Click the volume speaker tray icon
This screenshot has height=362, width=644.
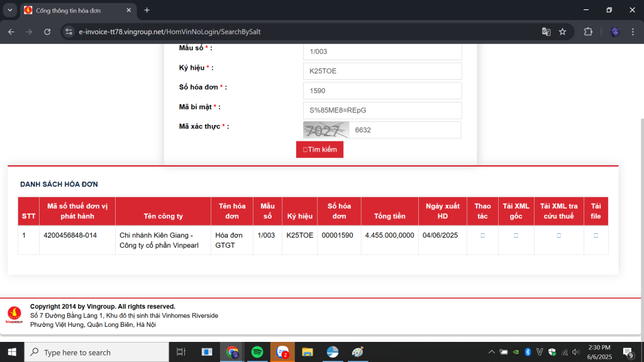576,352
